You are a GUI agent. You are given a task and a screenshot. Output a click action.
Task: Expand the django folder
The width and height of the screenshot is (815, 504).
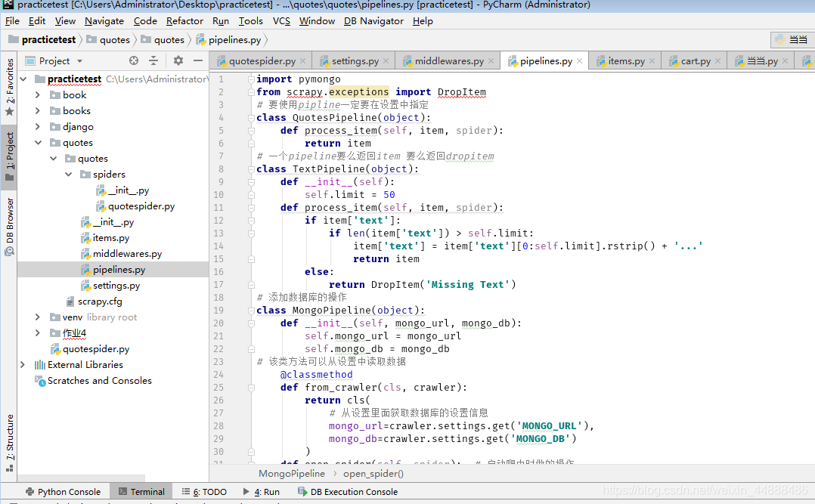tap(38, 127)
